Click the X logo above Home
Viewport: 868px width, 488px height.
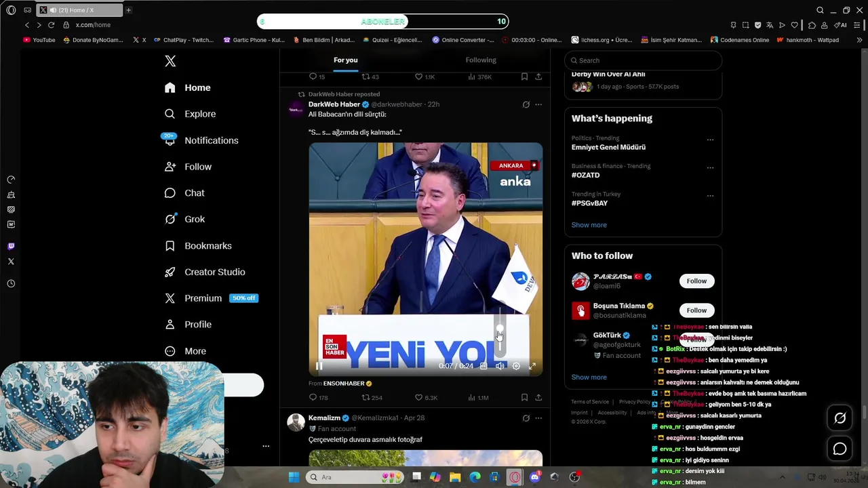coord(170,61)
